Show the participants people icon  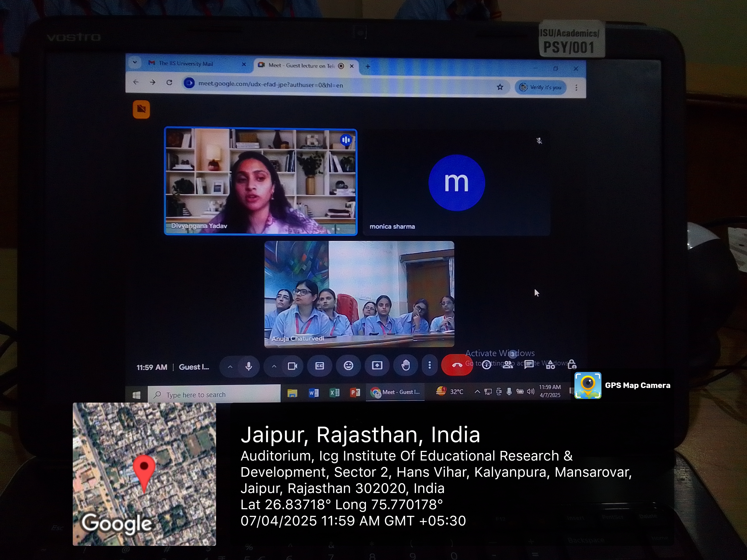508,365
